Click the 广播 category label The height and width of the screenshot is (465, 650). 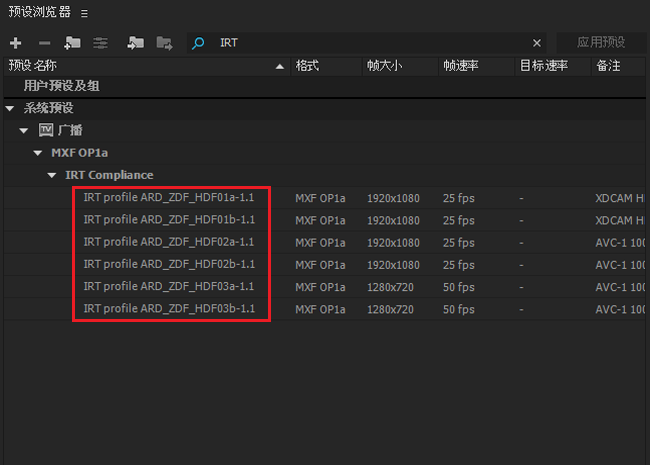(70, 130)
